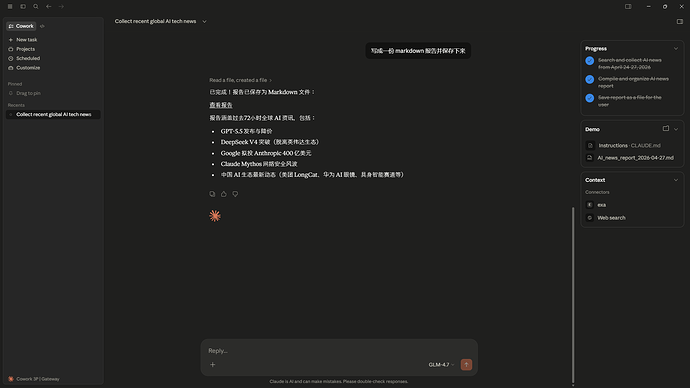The height and width of the screenshot is (388, 690).
Task: Click the exa connector icon
Action: [x=590, y=205]
